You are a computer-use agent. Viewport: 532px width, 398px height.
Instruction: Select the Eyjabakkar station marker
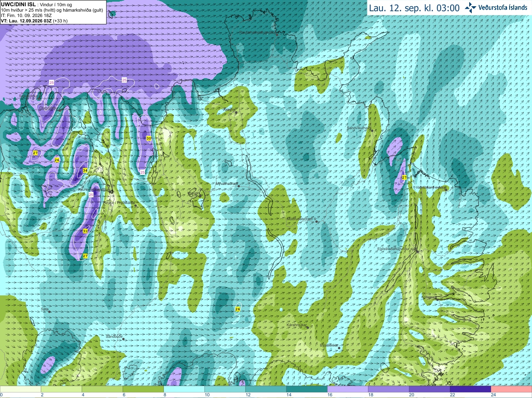point(339,348)
